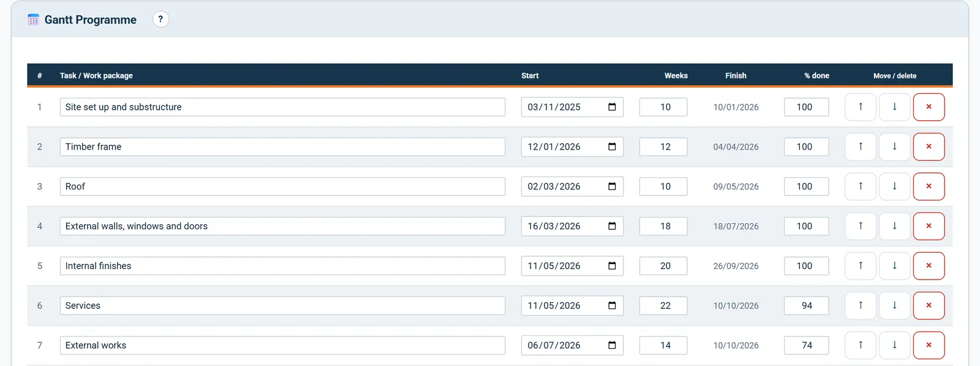Move Timber frame task down
980x366 pixels.
click(x=894, y=147)
